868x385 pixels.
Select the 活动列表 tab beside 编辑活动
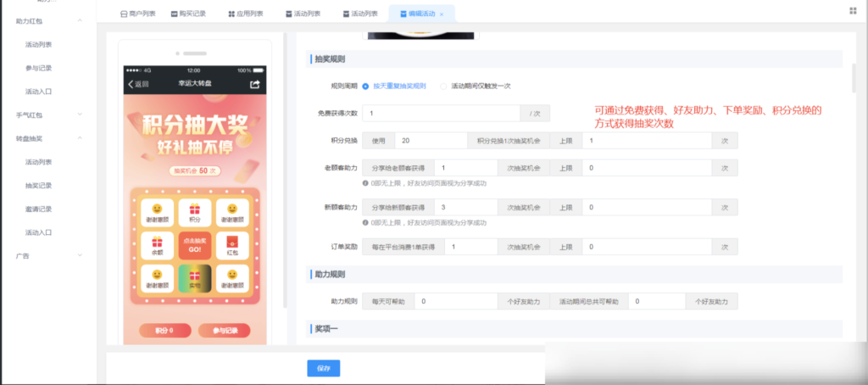click(359, 14)
